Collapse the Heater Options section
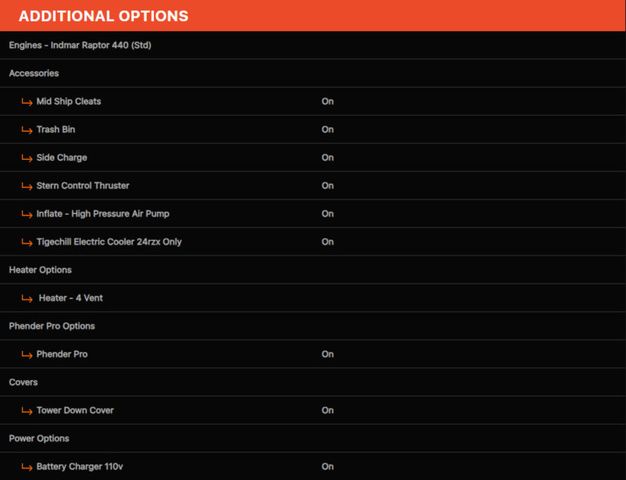The width and height of the screenshot is (626, 480). 313,270
